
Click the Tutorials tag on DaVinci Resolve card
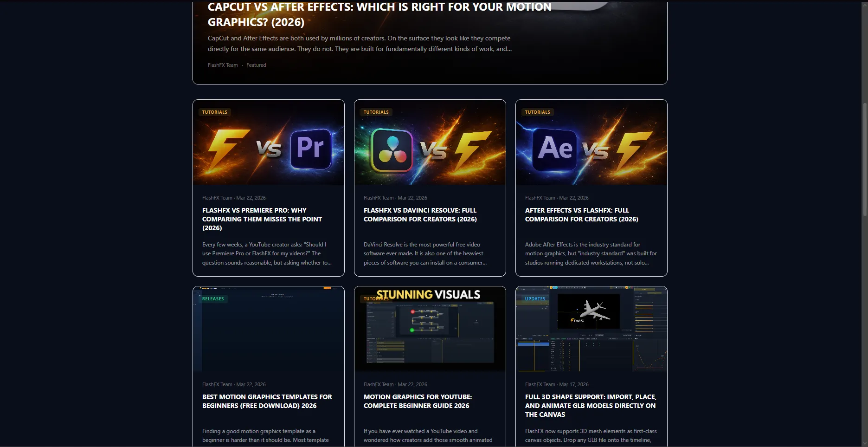click(x=376, y=112)
